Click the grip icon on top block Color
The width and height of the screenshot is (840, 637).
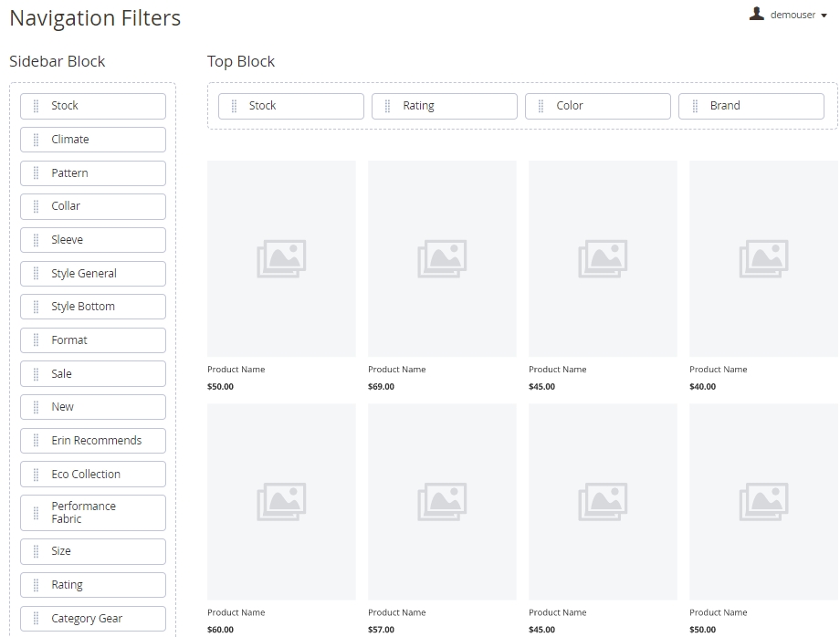[541, 106]
